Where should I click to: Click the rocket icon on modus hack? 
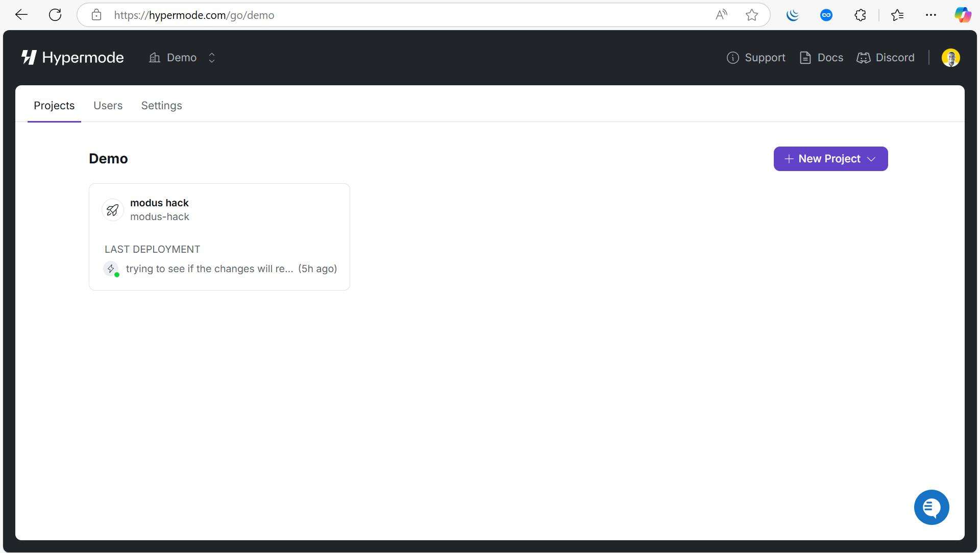coord(113,210)
